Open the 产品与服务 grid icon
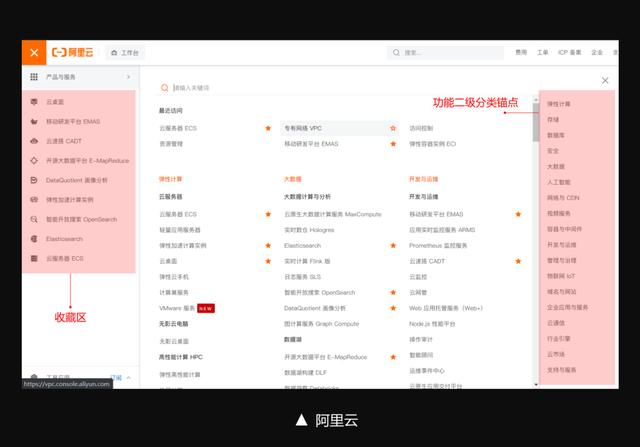Screen dimensions: 640x447 point(34,77)
